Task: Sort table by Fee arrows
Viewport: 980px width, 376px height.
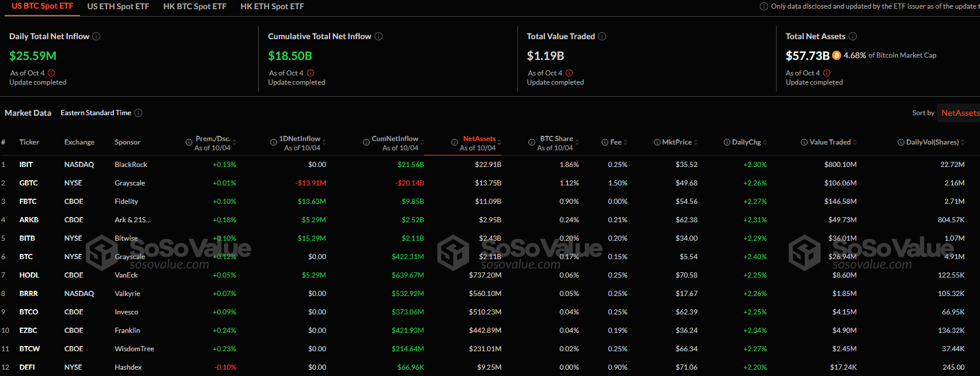Action: tap(626, 142)
